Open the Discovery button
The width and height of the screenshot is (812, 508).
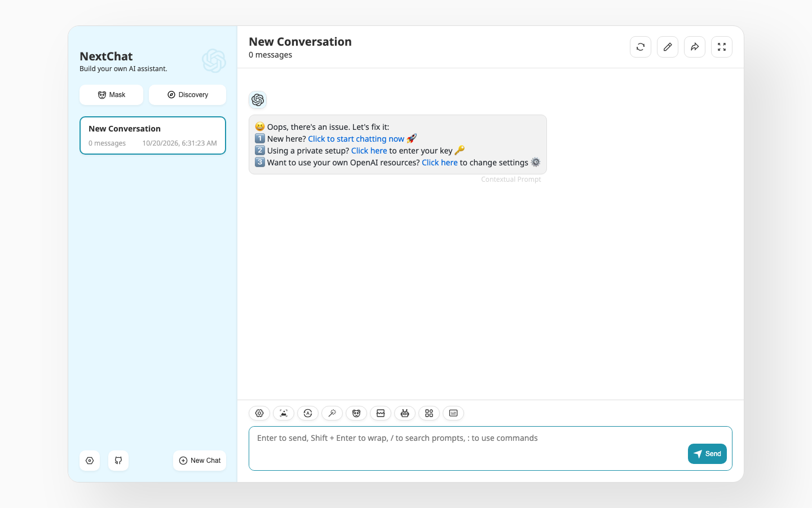187,95
